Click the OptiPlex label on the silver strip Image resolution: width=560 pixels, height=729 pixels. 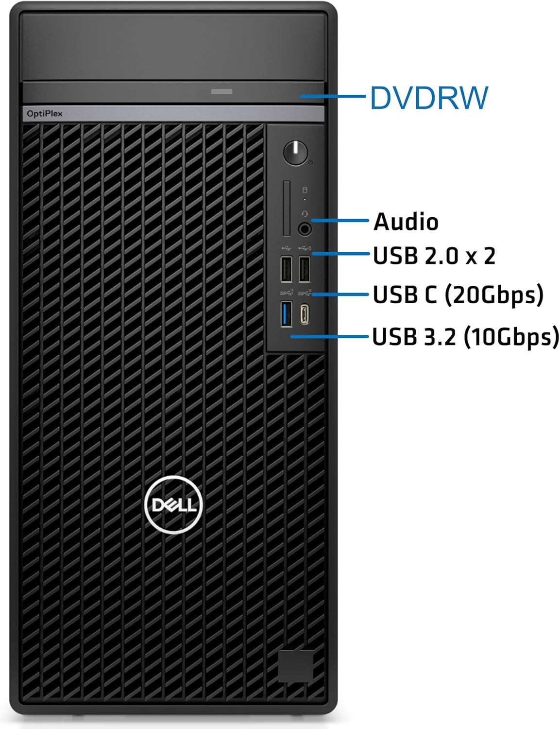point(45,114)
